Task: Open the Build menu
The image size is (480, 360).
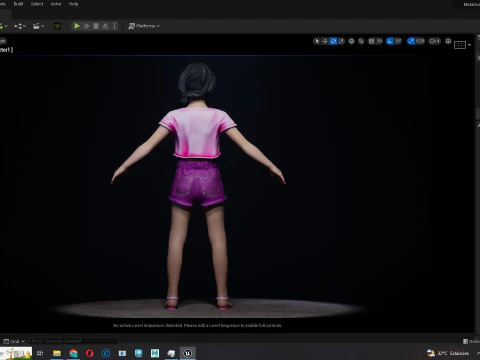Action: click(18, 4)
